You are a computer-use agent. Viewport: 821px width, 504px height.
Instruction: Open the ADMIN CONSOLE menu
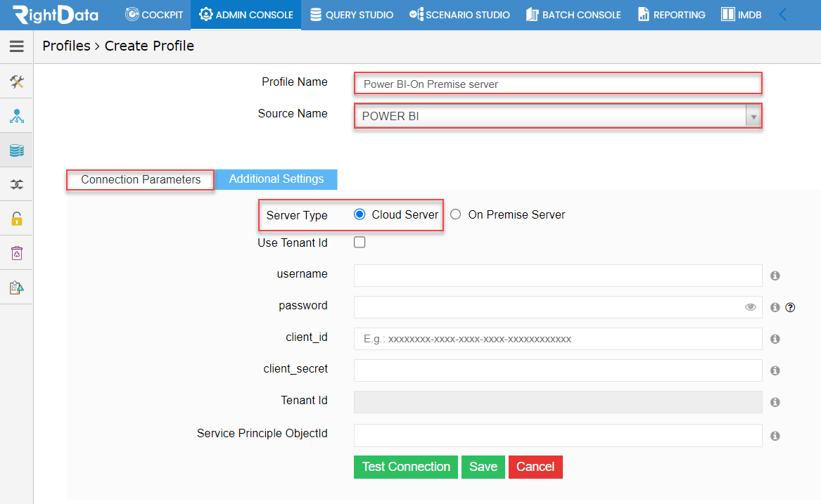pyautogui.click(x=246, y=15)
